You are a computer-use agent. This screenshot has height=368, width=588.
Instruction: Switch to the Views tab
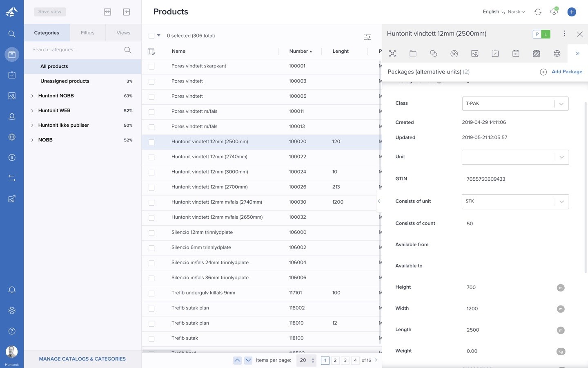click(123, 33)
